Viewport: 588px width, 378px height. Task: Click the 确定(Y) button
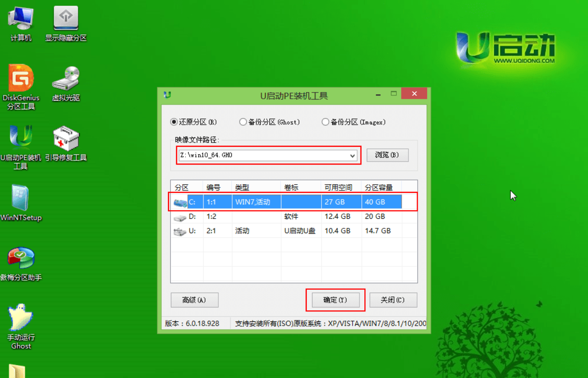(x=335, y=300)
